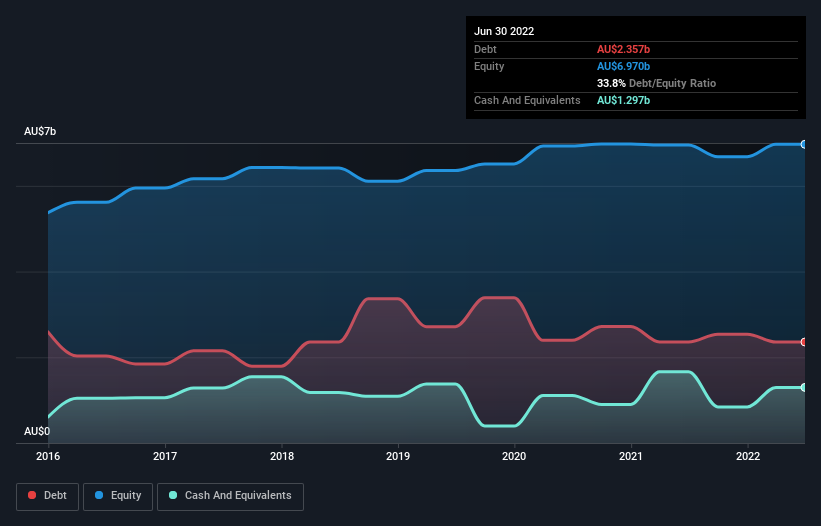Click the blue Equity endpoint marker
Viewport: 821px width, 526px height.
804,144
